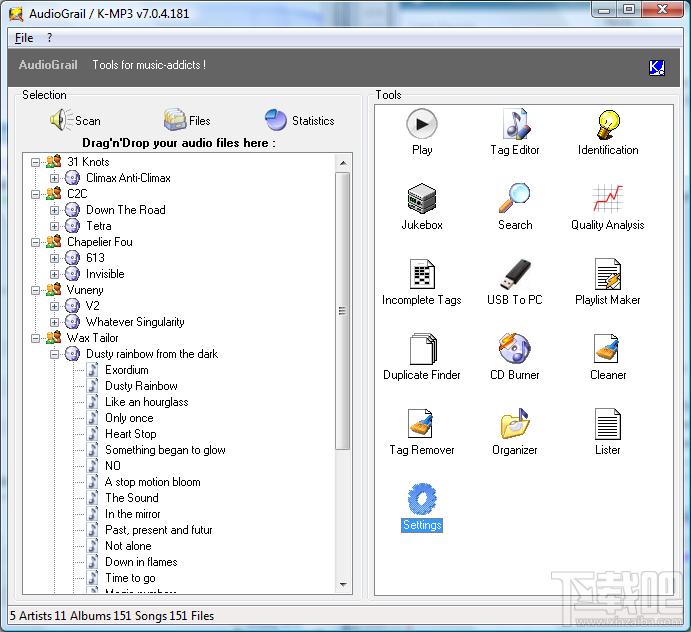Viewport: 691px width, 632px height.
Task: Expand the 613 album node
Action: tap(54, 258)
